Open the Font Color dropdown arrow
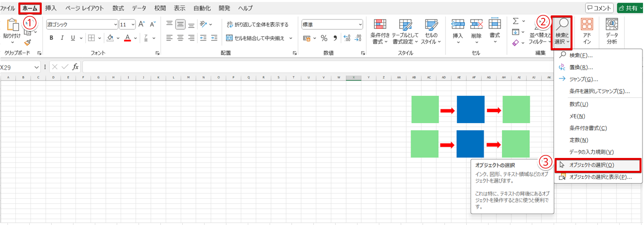This screenshot has width=644, height=225. point(135,38)
